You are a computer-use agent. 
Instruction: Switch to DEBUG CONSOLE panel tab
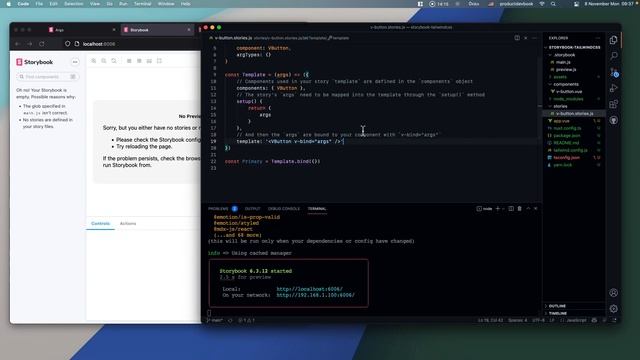pos(284,209)
